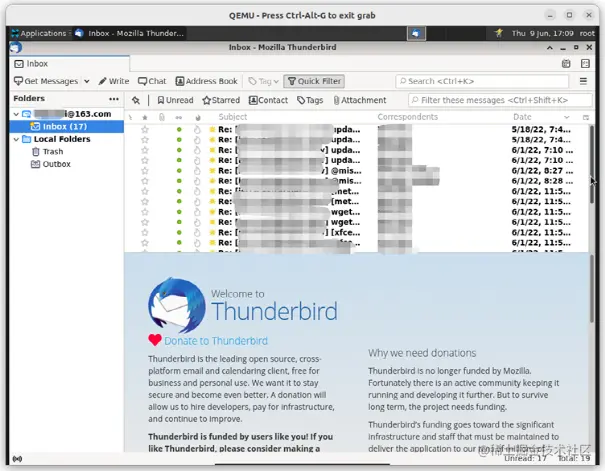Toggle the Quick Filter button
The image size is (605, 471).
(x=314, y=81)
